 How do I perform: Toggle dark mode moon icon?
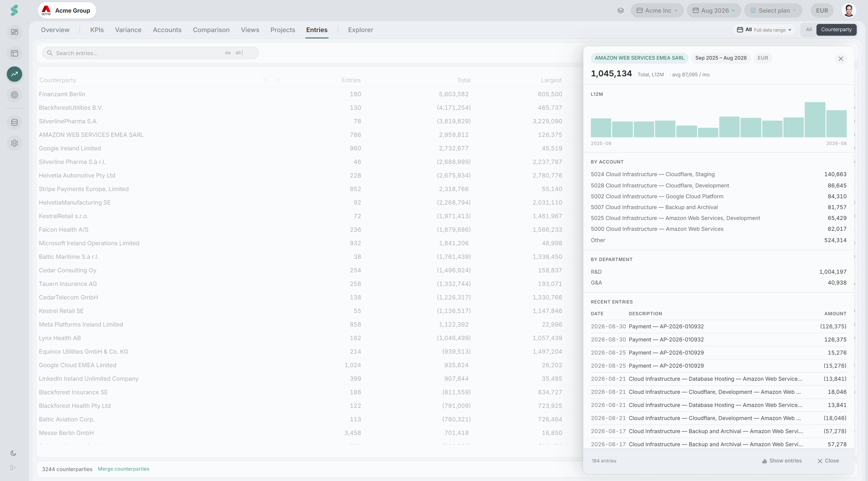[13, 453]
